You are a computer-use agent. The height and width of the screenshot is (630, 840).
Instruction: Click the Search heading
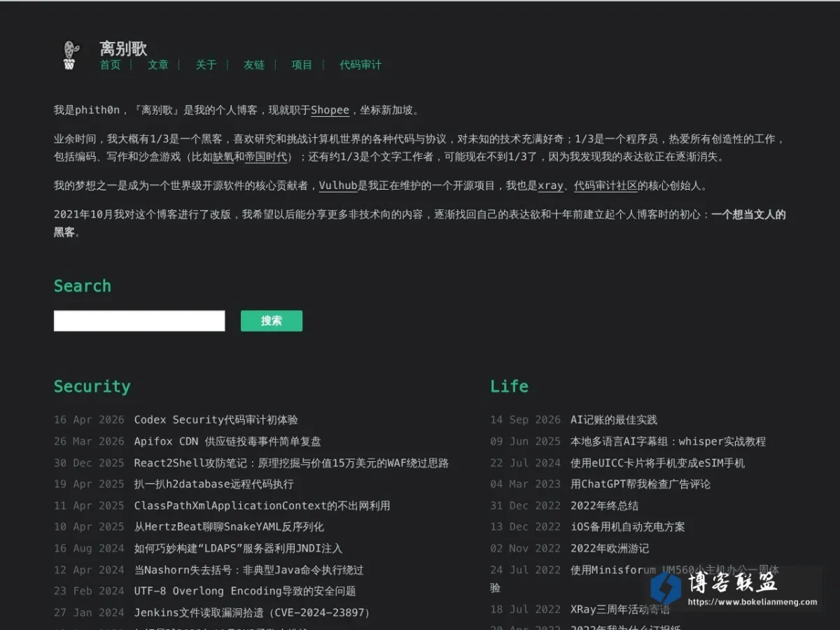click(83, 286)
